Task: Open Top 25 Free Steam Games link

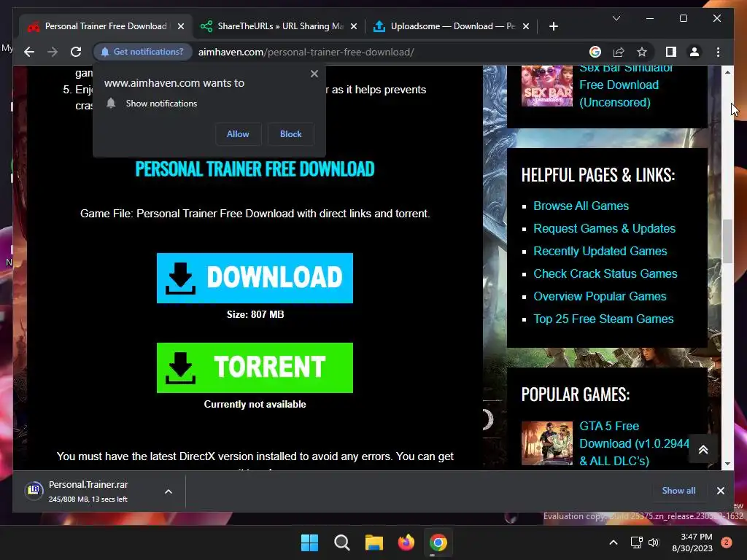Action: pos(603,319)
